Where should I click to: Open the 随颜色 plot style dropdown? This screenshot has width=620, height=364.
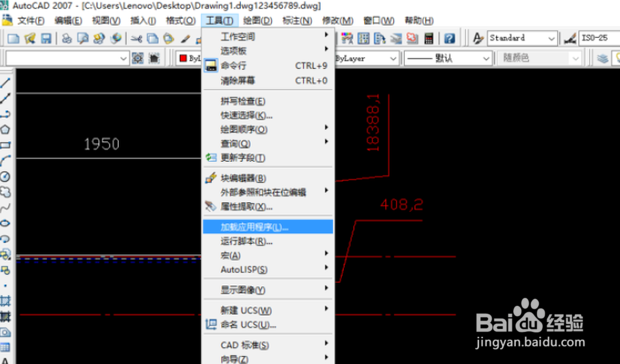pos(539,58)
